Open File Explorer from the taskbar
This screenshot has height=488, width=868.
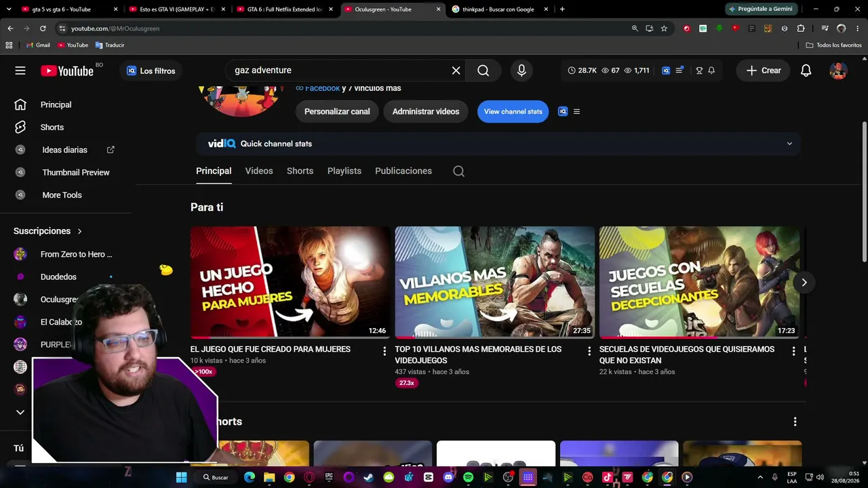pyautogui.click(x=269, y=477)
